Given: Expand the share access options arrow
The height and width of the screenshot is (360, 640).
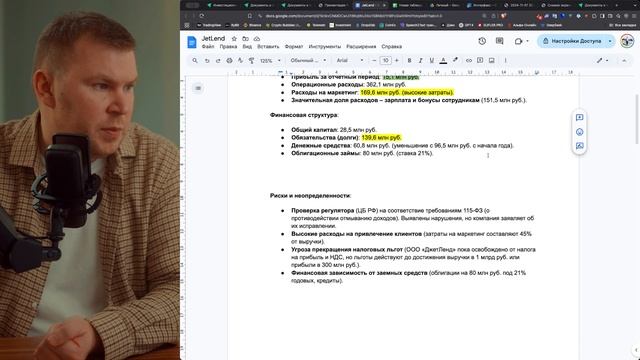Looking at the screenshot, I should tap(610, 41).
